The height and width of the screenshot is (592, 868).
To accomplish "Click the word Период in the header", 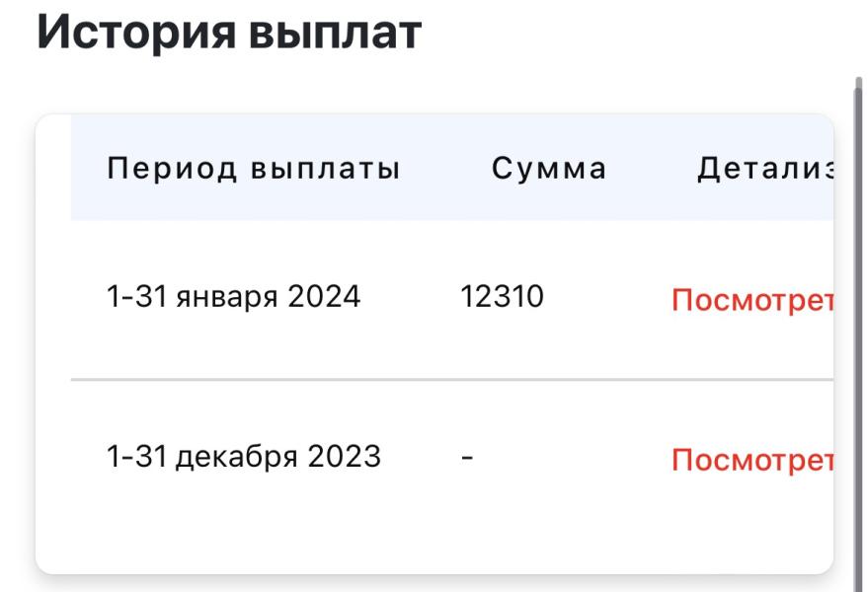I will tap(172, 168).
